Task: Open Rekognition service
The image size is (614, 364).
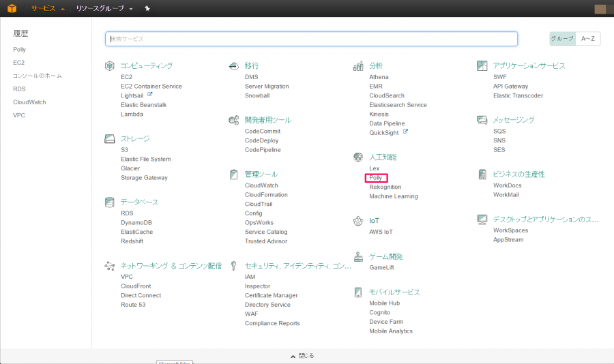Action: tap(385, 187)
